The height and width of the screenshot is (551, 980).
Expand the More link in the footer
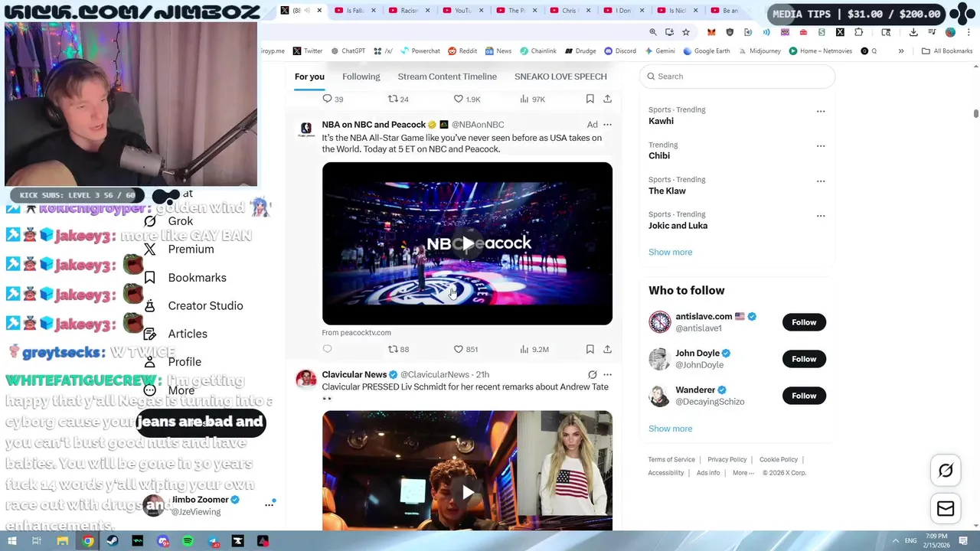tap(743, 473)
